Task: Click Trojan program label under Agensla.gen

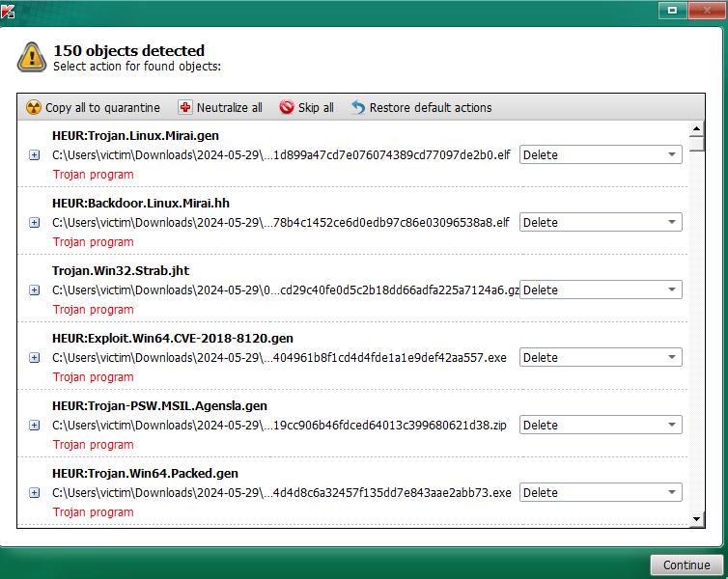Action: pyautogui.click(x=93, y=445)
